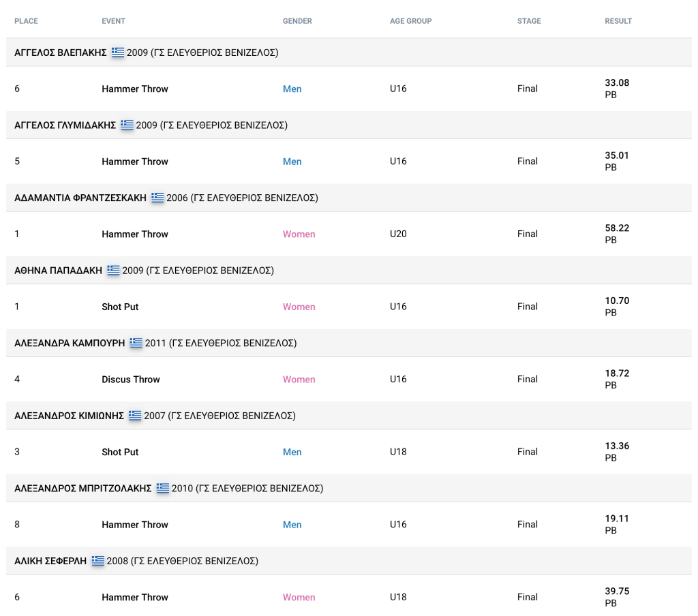
Task: Open the Discus Throw event link
Action: click(130, 380)
